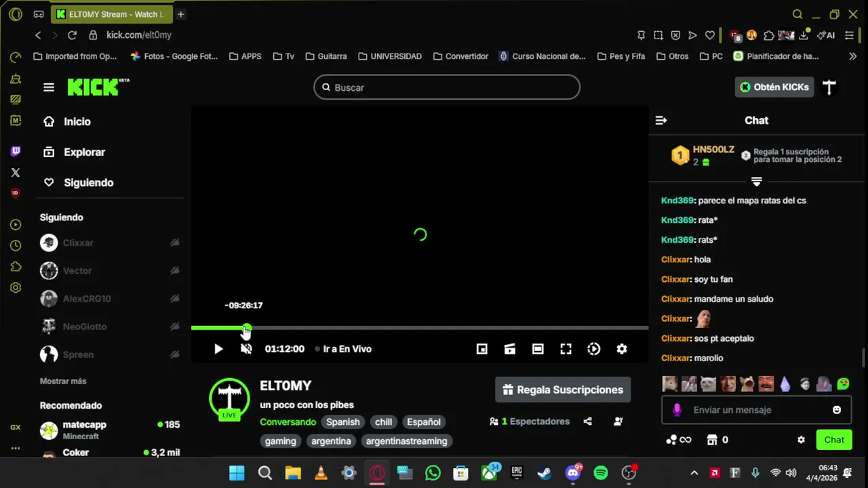Open the playback speed control

click(594, 349)
